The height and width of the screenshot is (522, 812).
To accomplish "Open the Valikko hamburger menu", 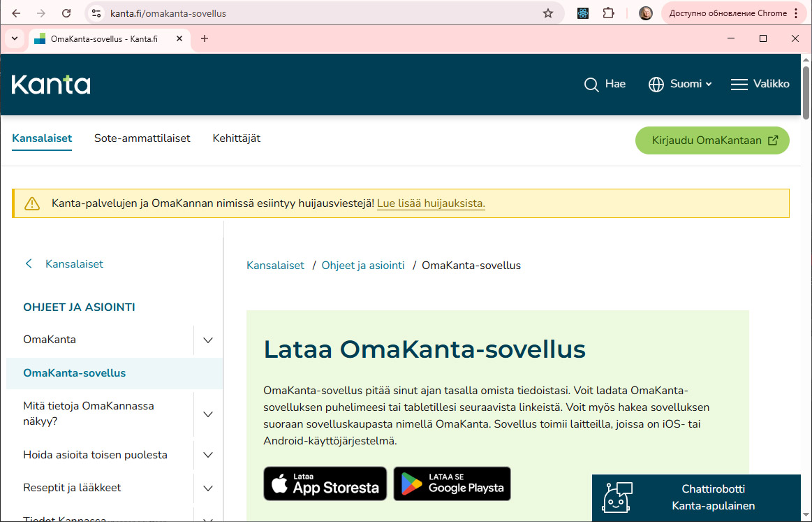I will point(760,84).
